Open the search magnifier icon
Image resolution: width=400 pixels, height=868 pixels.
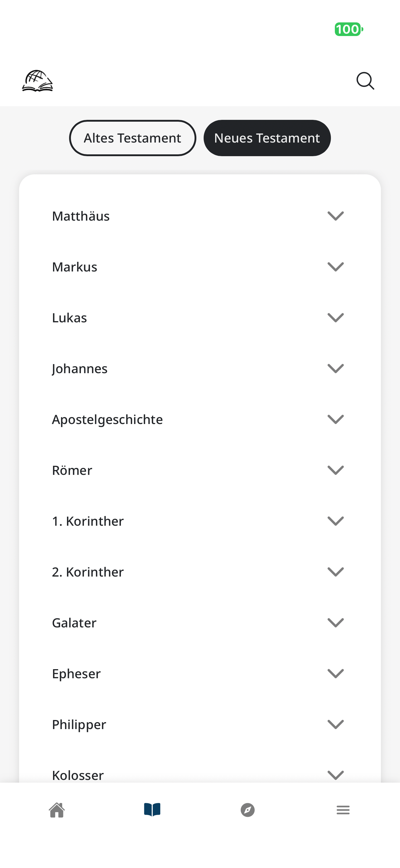tap(365, 81)
